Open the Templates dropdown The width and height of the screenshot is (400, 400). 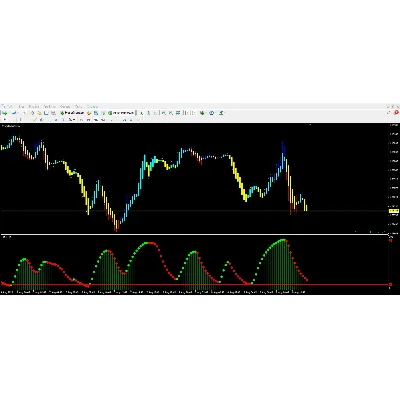click(x=221, y=113)
